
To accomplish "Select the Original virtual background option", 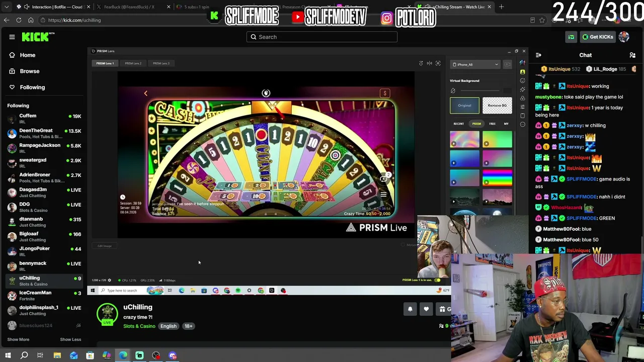I will click(464, 106).
